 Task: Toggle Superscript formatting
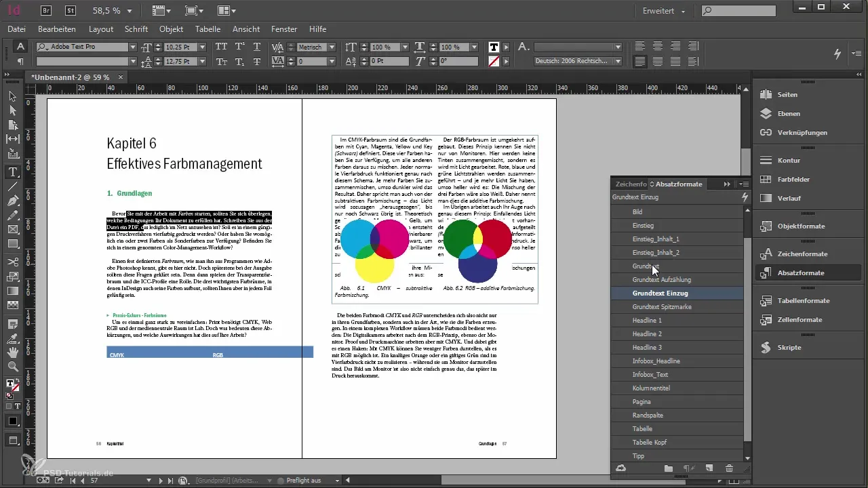[239, 47]
